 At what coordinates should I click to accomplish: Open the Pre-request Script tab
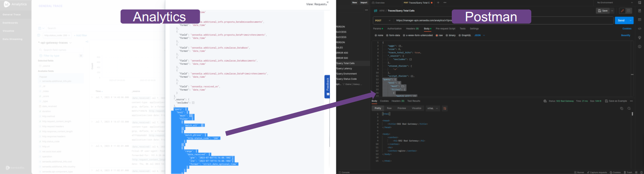coord(445,28)
